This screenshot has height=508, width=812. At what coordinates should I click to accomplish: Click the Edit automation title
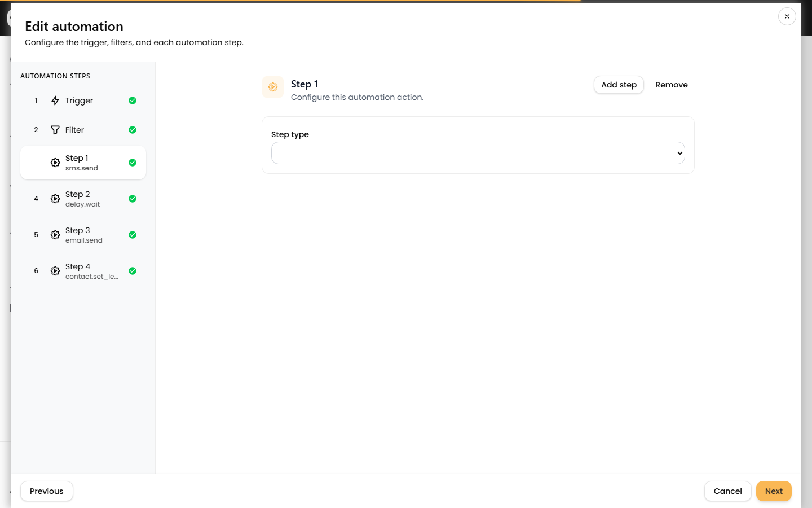(74, 27)
